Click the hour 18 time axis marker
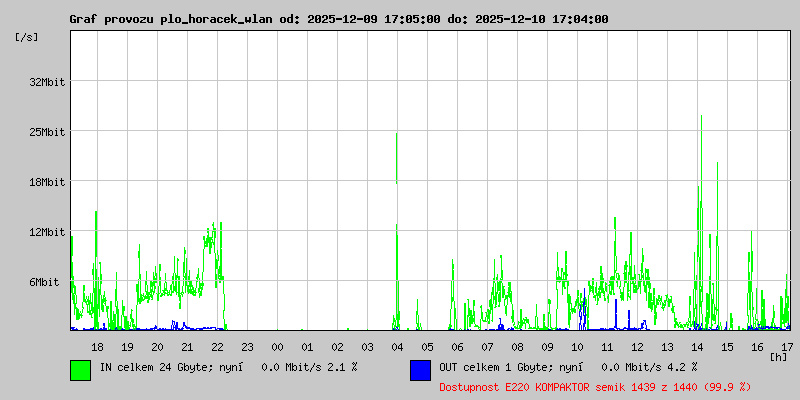 pyautogui.click(x=97, y=347)
